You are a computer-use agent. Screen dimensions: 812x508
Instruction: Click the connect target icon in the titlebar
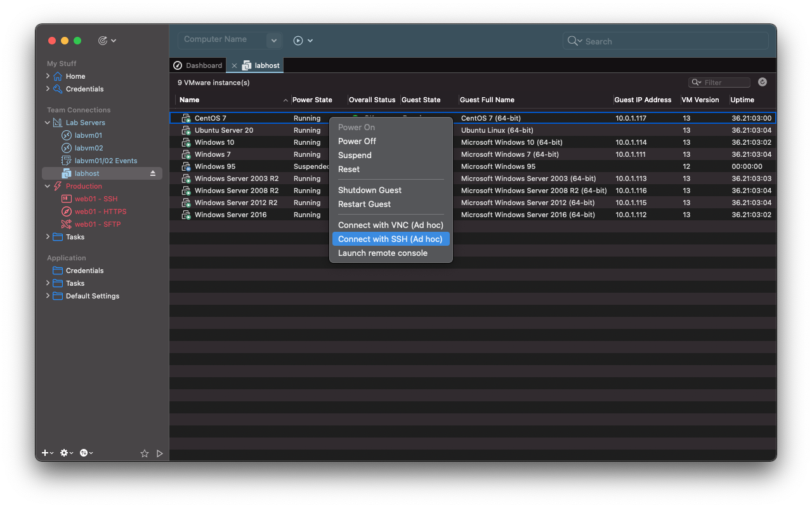(103, 40)
